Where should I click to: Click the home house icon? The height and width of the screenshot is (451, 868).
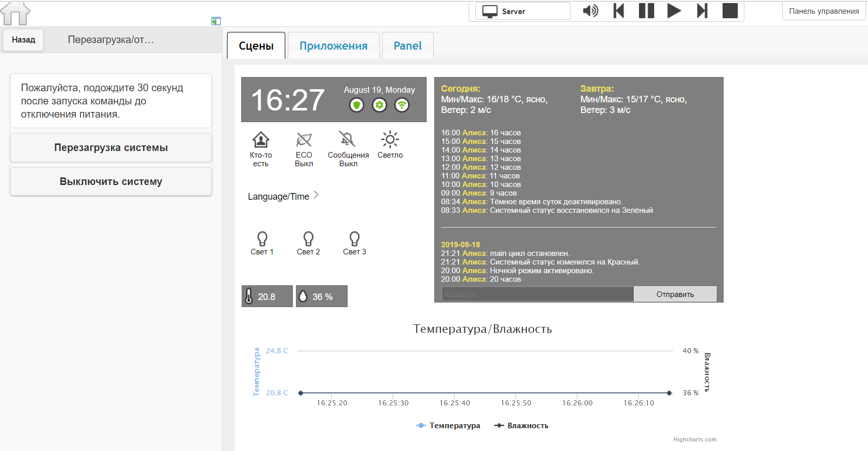[15, 13]
